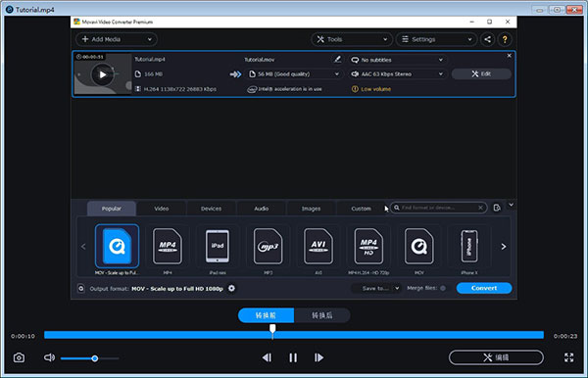Viewport: 588px width, 378px height.
Task: Switch to the Popular tab
Action: (112, 209)
